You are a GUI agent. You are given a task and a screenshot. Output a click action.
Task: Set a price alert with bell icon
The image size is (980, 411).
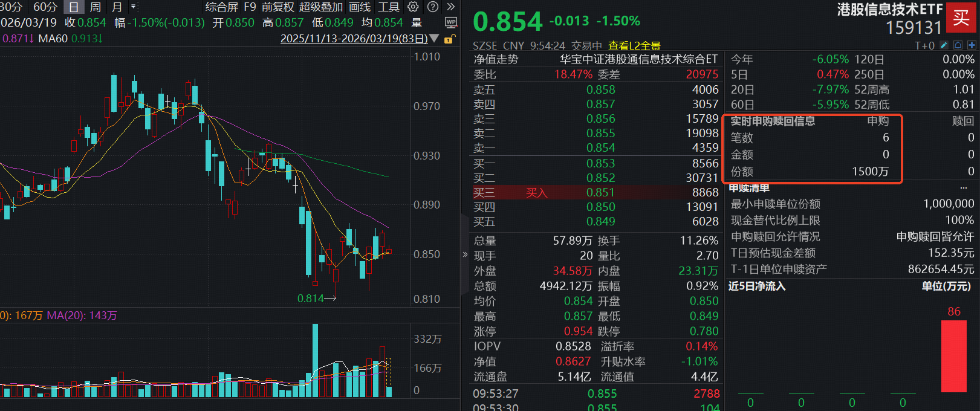tap(958, 45)
